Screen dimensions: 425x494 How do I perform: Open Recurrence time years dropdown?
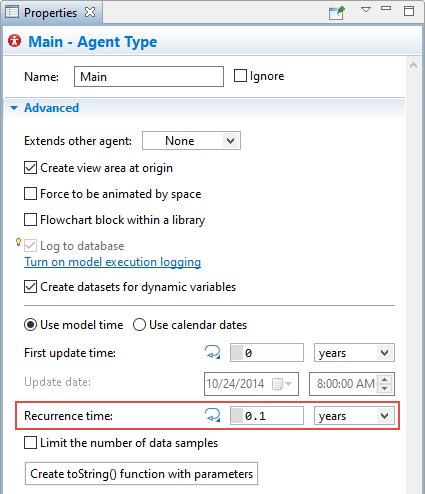(354, 416)
